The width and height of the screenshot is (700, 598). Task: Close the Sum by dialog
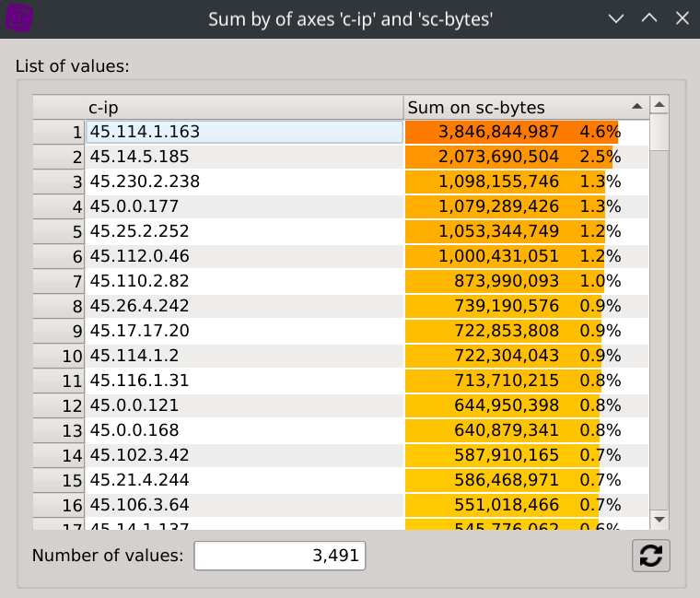click(x=681, y=18)
